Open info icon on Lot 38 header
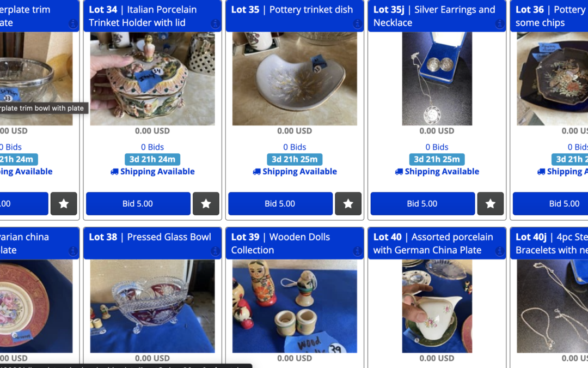This screenshot has width=588, height=368. point(215,251)
